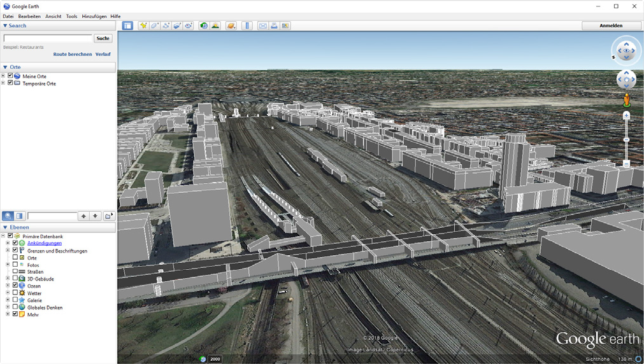The height and width of the screenshot is (364, 644).
Task: Open the Verlauf search history link
Action: point(103,54)
